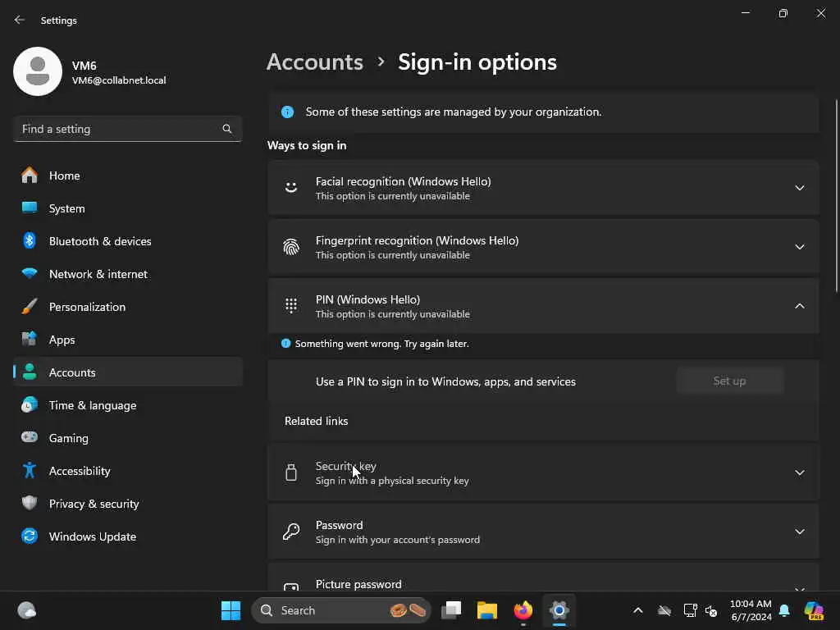Screen dimensions: 840x630
Task: Go to System settings
Action: pos(128,208)
